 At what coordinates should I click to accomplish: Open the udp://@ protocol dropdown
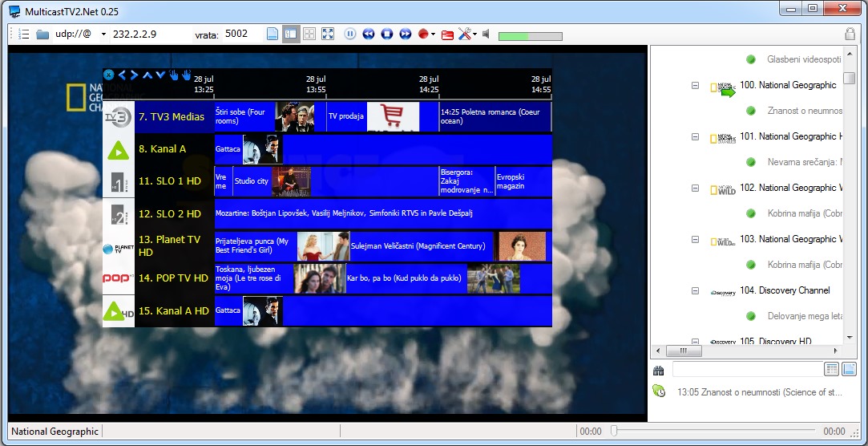click(103, 34)
